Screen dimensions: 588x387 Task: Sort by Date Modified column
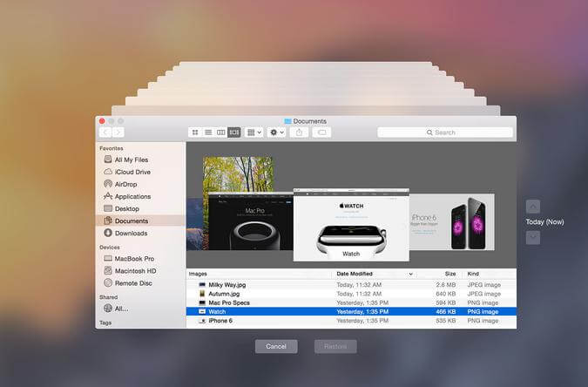click(375, 274)
